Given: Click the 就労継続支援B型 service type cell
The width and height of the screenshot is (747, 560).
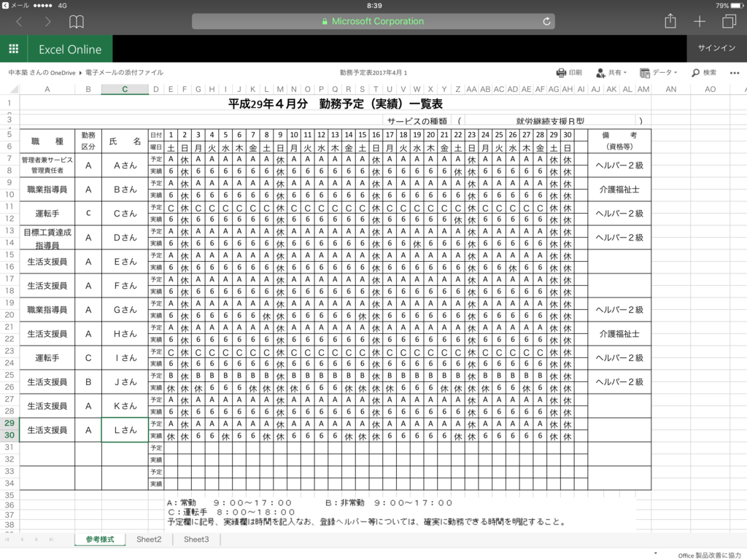Looking at the screenshot, I should [550, 121].
